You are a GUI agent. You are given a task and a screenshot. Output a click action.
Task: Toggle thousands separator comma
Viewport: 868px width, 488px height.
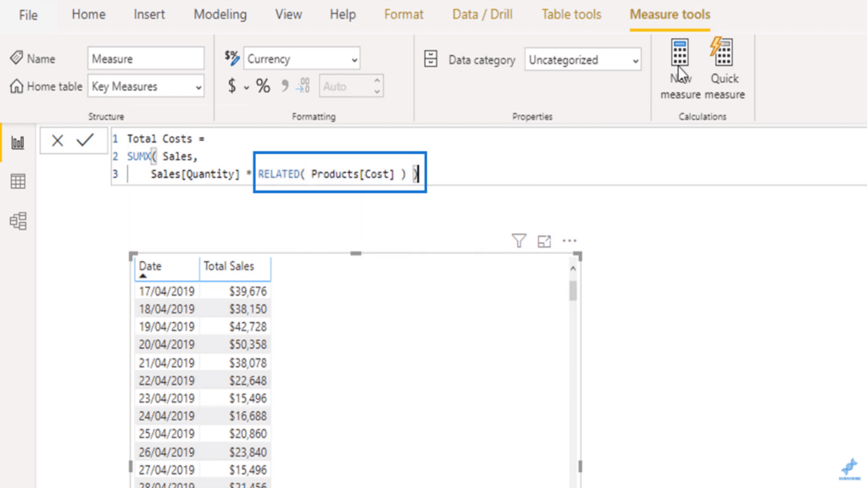pyautogui.click(x=285, y=86)
